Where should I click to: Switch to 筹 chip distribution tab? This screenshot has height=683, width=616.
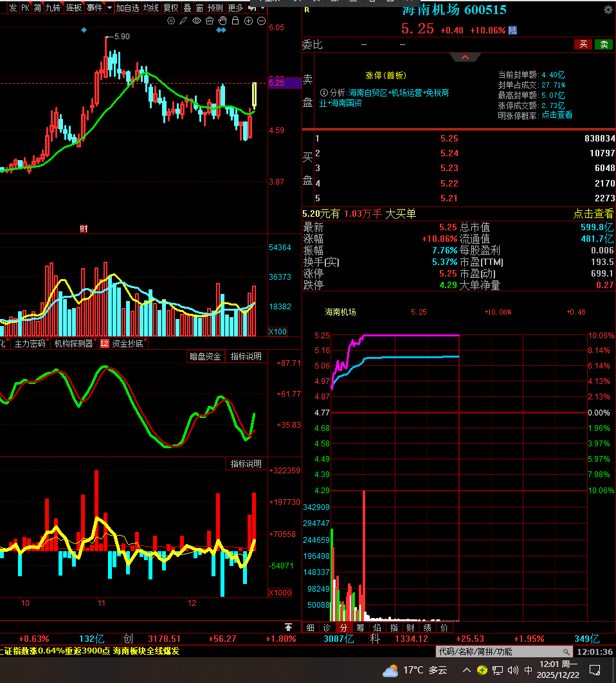(x=360, y=627)
